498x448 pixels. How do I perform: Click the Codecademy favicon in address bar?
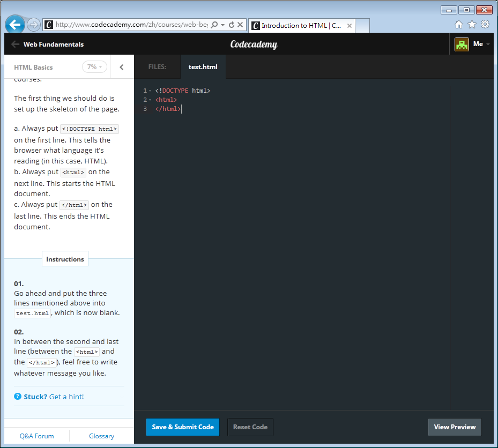click(x=49, y=25)
